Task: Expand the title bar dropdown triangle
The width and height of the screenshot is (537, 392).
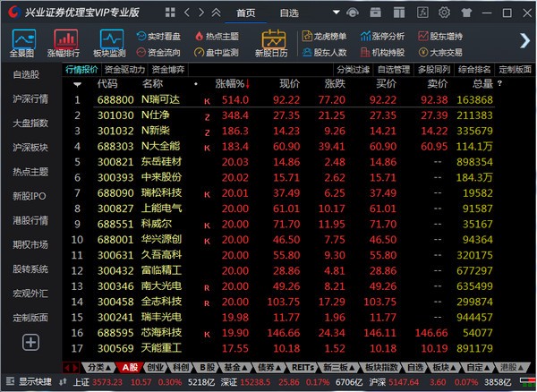Action: (x=337, y=13)
